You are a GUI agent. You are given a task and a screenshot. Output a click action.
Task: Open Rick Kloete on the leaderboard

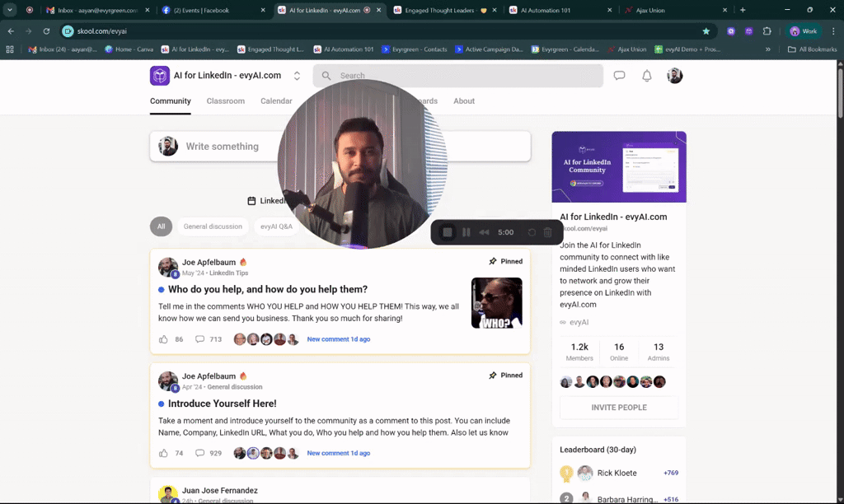point(617,474)
